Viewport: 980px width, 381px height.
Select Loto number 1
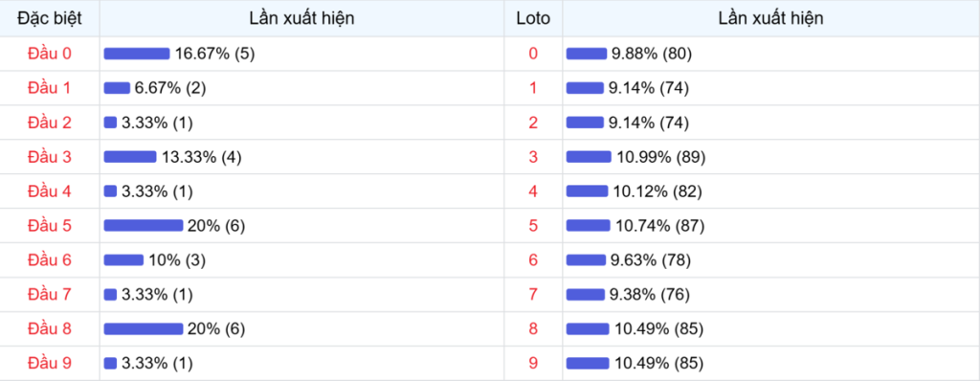click(x=533, y=88)
